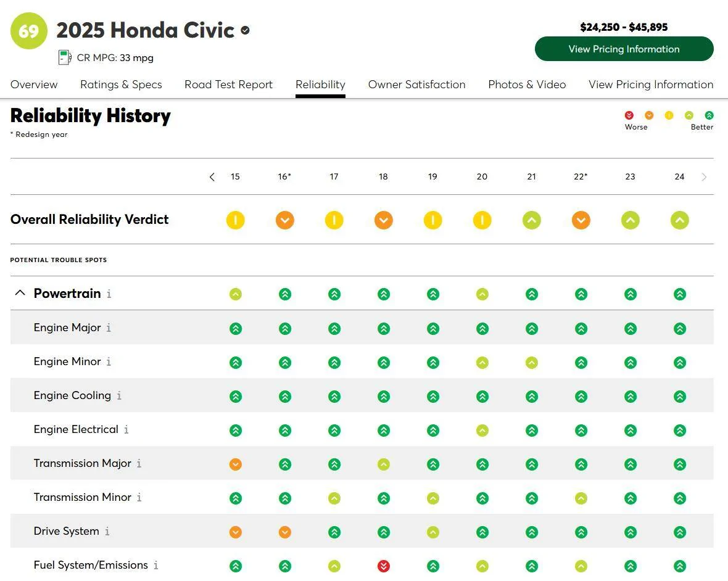The image size is (728, 581).
Task: Click the Transmission Major row label
Action: point(82,463)
